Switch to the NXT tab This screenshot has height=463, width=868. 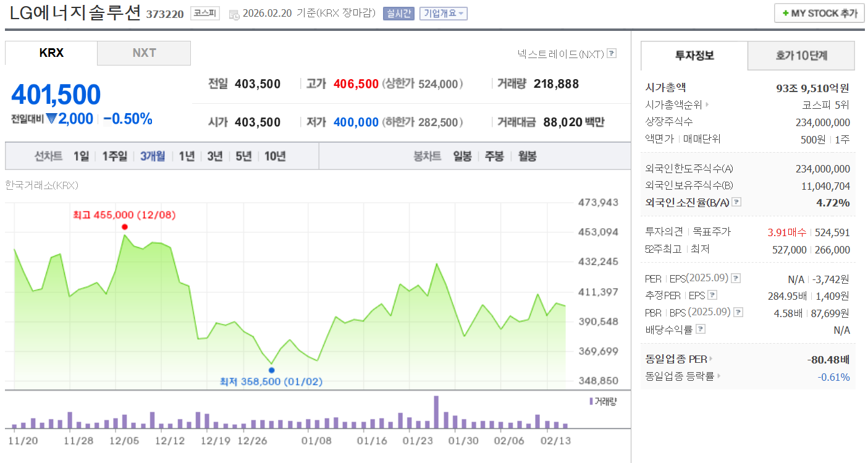[x=144, y=53]
